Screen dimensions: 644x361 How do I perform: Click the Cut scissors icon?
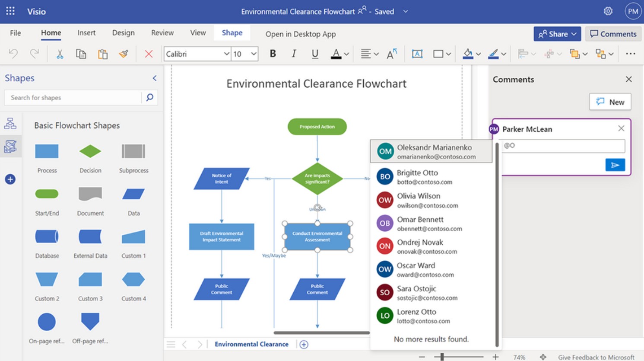(60, 54)
